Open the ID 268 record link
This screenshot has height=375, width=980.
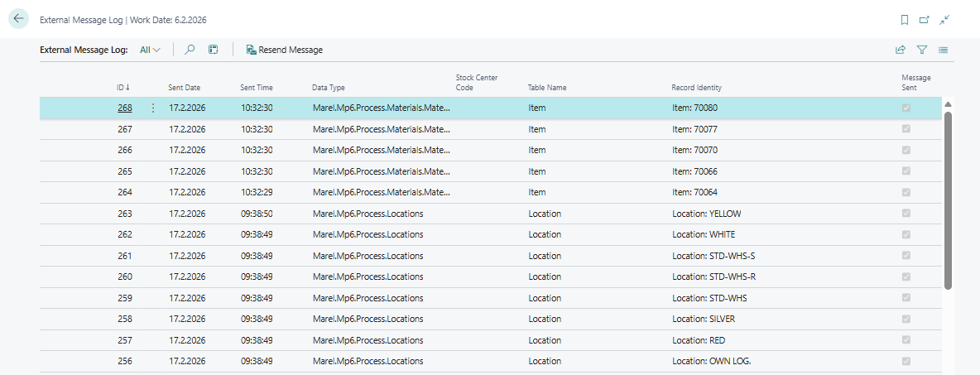(x=124, y=108)
